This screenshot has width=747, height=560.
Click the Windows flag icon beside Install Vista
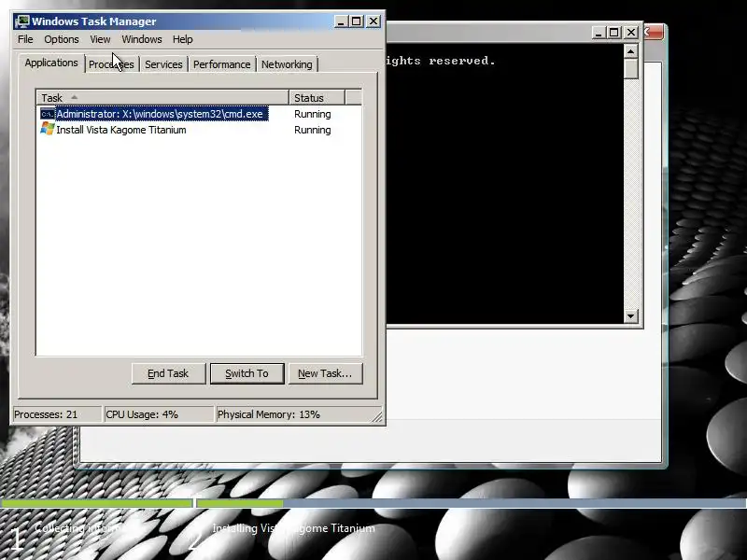[x=48, y=129]
